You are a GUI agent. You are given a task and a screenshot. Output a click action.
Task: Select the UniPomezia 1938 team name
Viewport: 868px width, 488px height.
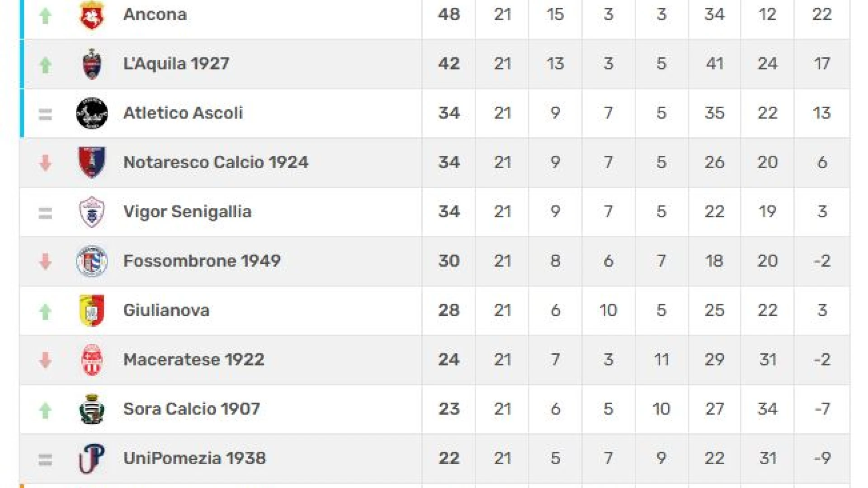click(194, 458)
